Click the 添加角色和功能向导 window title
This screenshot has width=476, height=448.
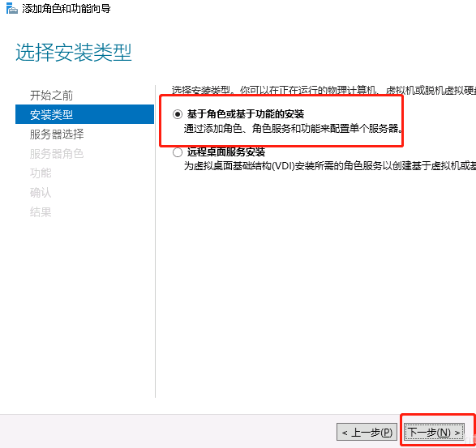pyautogui.click(x=66, y=8)
